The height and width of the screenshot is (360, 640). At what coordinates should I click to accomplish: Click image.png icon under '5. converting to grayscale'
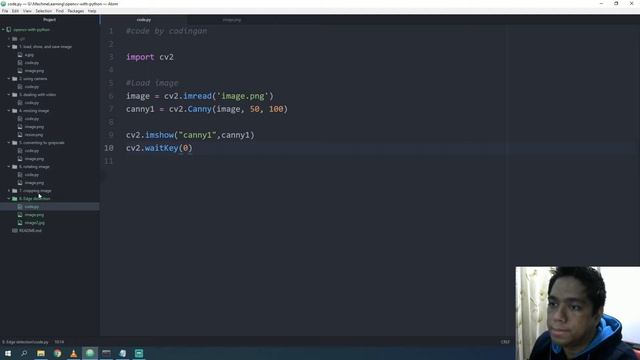click(20, 158)
